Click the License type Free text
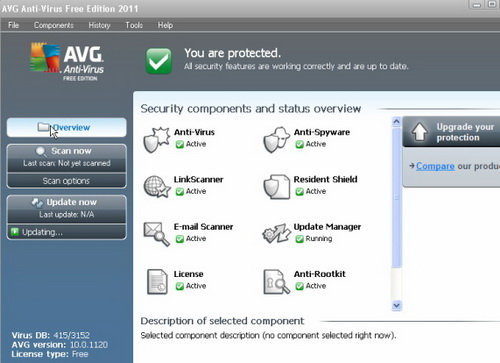 pyautogui.click(x=50, y=354)
